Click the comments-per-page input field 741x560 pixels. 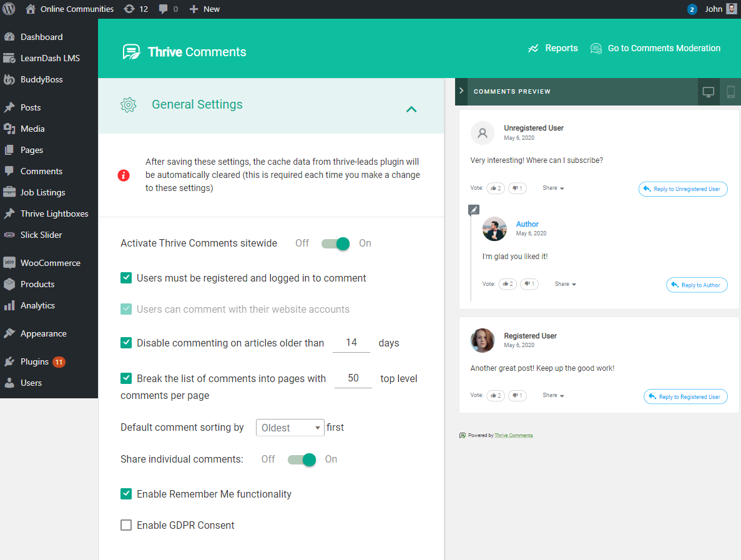(353, 378)
